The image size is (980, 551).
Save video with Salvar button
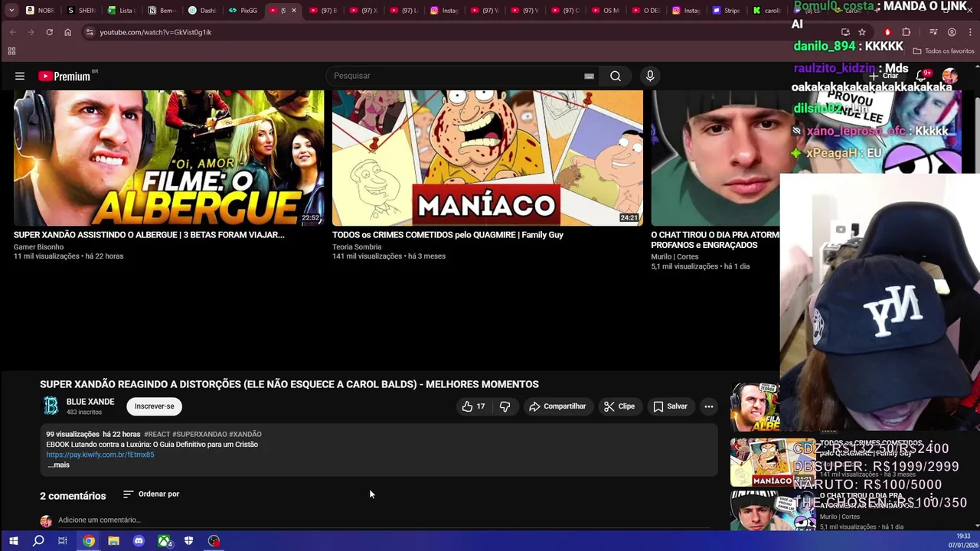pos(670,406)
